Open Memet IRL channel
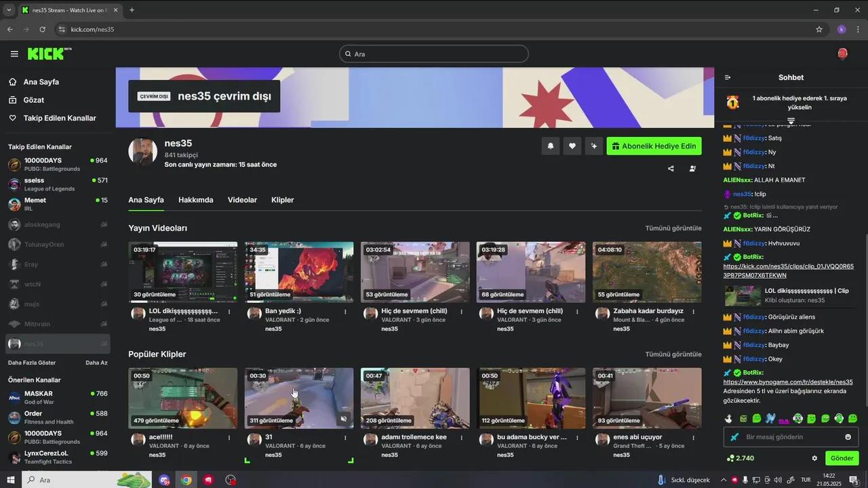The height and width of the screenshot is (488, 868). click(58, 204)
